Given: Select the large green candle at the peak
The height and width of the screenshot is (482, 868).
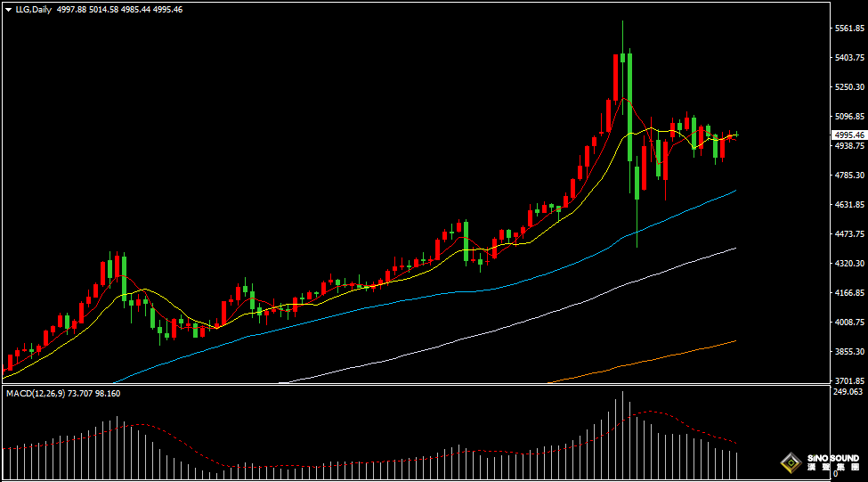Looking at the screenshot, I should 629,107.
